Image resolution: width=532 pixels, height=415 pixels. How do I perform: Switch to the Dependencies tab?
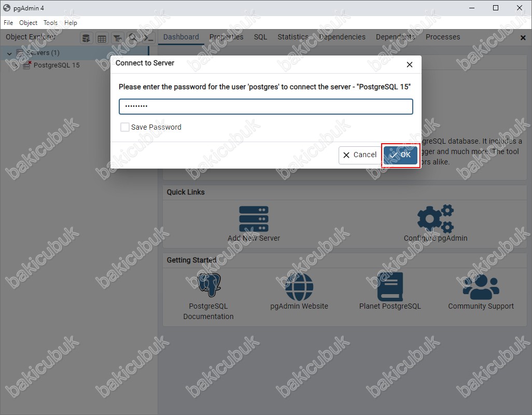pyautogui.click(x=342, y=37)
